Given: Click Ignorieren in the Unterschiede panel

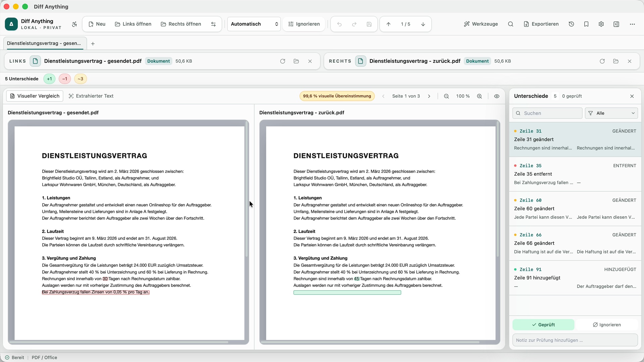Looking at the screenshot, I should tap(607, 325).
